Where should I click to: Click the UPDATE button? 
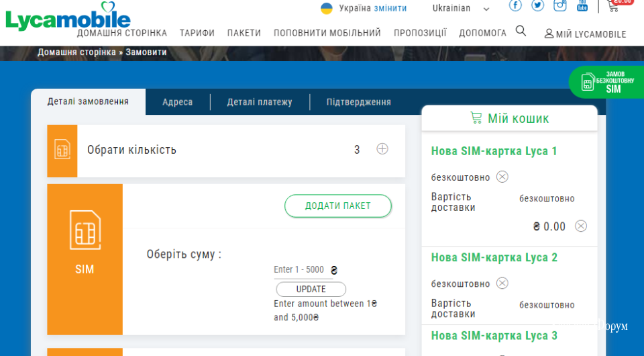[x=311, y=290]
